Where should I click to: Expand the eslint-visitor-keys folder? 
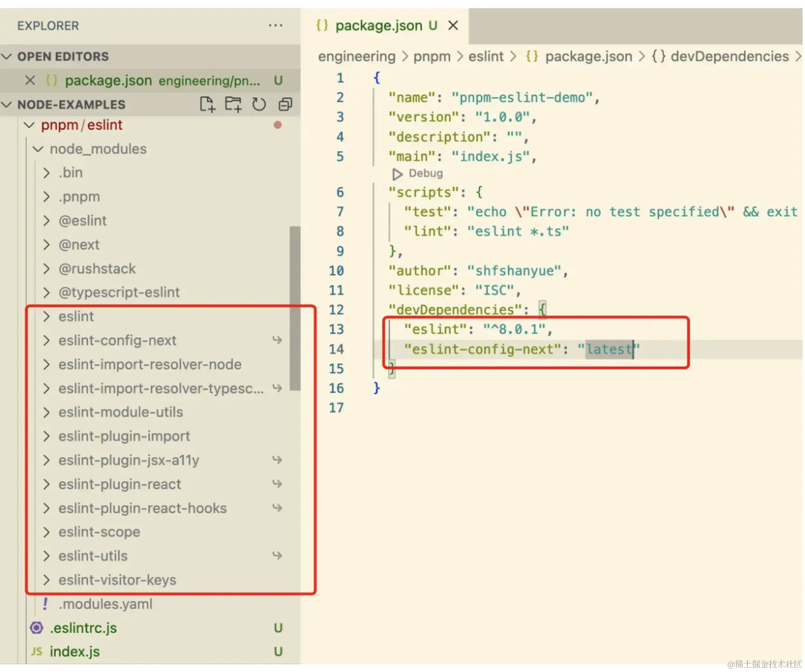pos(46,580)
